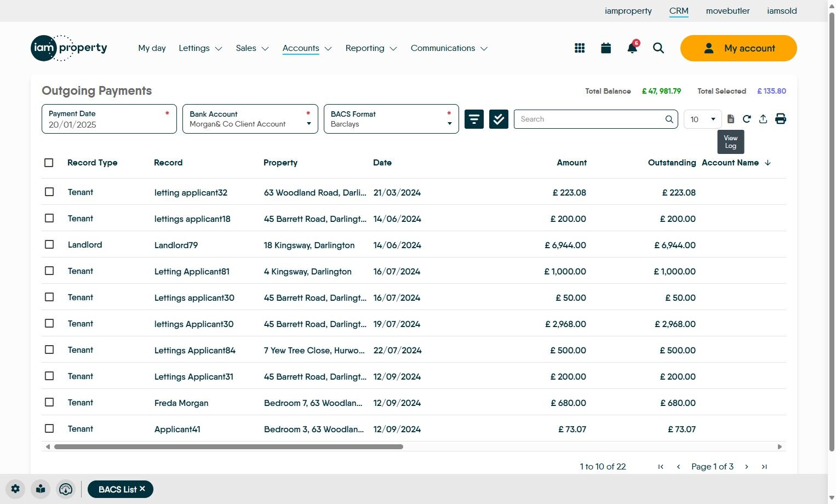Click the View Log document icon
The width and height of the screenshot is (836, 504).
pyautogui.click(x=730, y=119)
